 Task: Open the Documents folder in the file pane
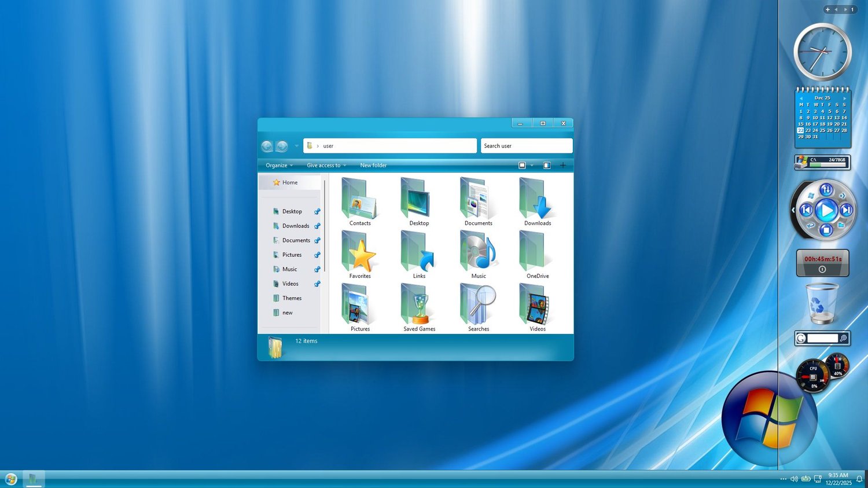click(x=479, y=201)
